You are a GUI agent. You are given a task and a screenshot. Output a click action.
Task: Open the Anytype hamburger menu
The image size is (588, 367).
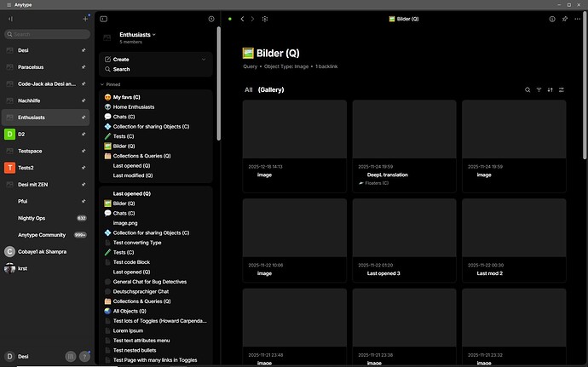point(9,5)
